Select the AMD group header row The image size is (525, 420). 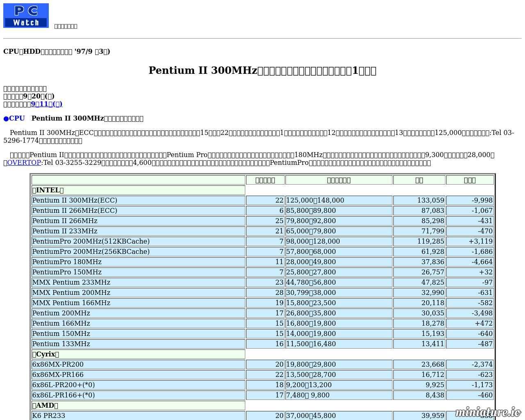(138, 405)
